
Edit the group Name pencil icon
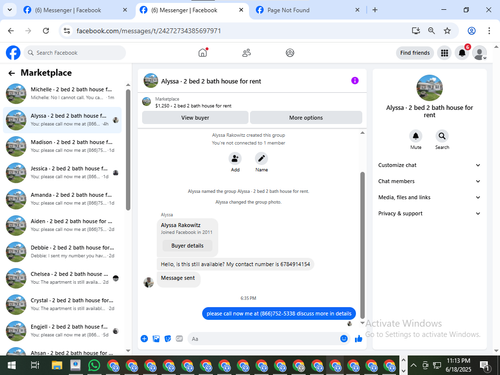coord(261,159)
